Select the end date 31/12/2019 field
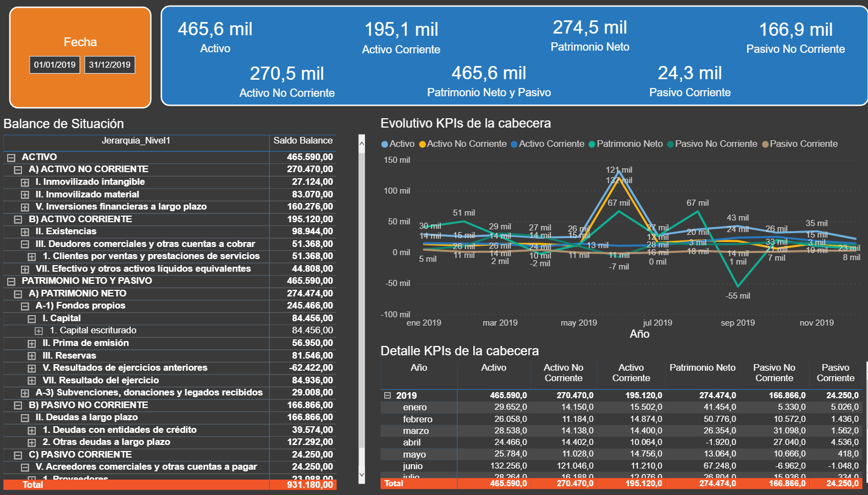 point(110,65)
